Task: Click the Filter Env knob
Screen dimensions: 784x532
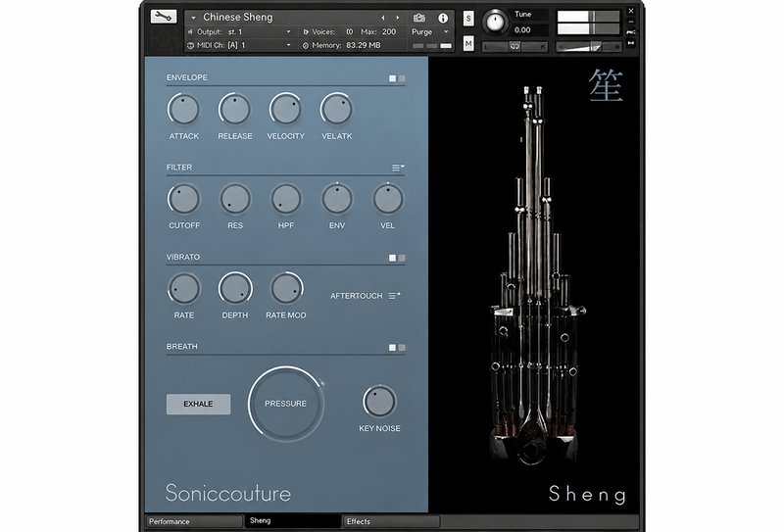Action: (337, 199)
